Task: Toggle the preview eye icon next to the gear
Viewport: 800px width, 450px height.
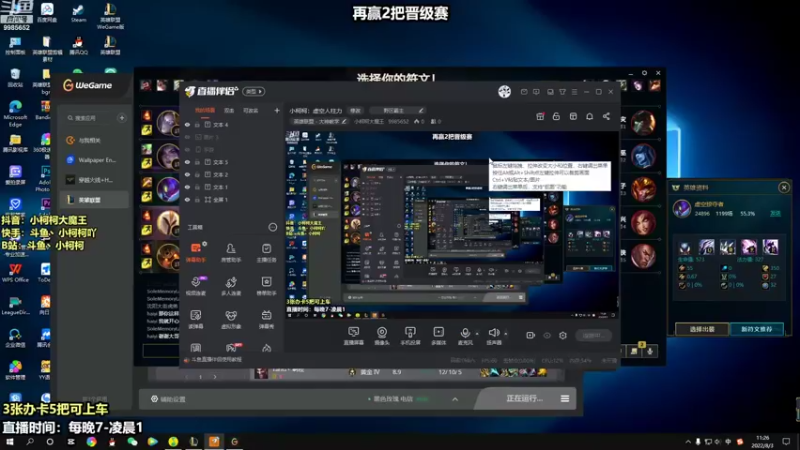Action: (x=547, y=335)
